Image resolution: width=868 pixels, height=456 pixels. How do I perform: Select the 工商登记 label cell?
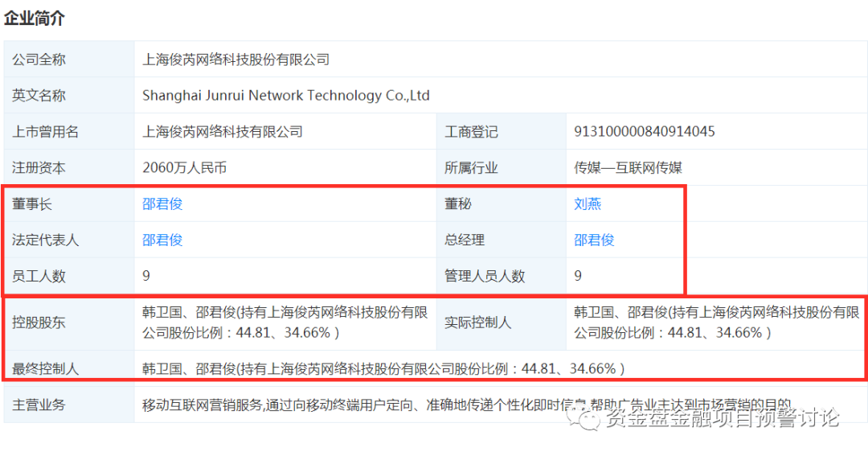click(x=501, y=131)
